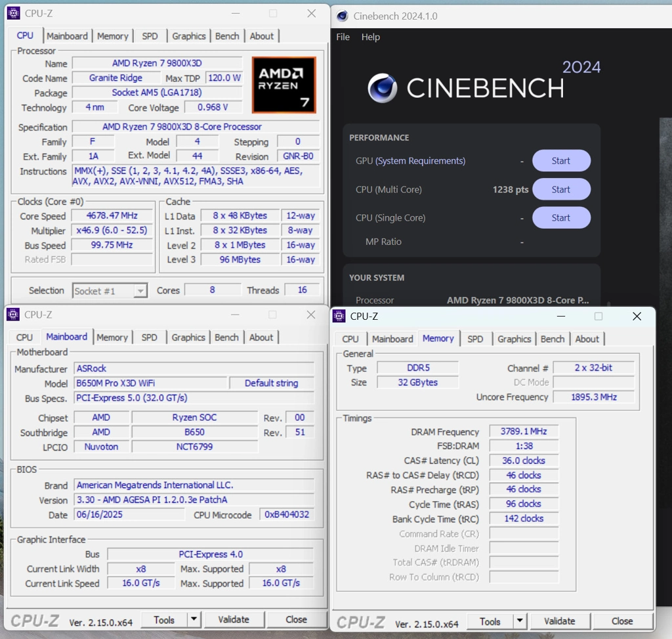
Task: Click the Cinebench app icon in its title bar
Action: 342,16
